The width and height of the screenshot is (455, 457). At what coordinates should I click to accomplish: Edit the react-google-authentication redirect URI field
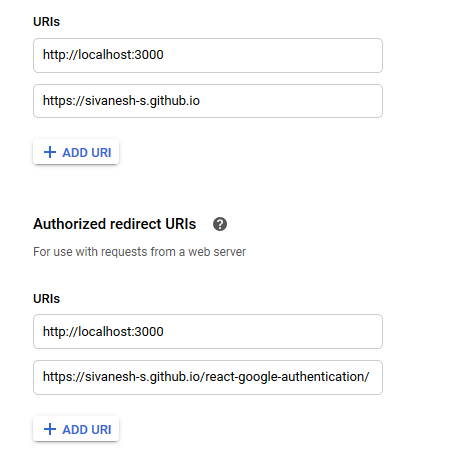coord(208,377)
